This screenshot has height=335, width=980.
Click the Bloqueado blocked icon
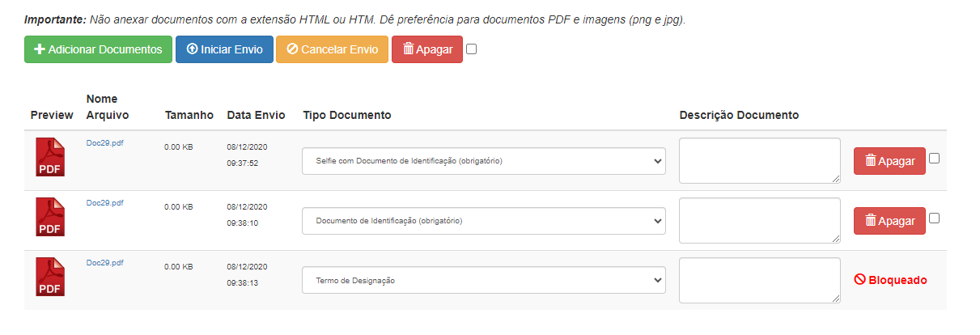[860, 280]
